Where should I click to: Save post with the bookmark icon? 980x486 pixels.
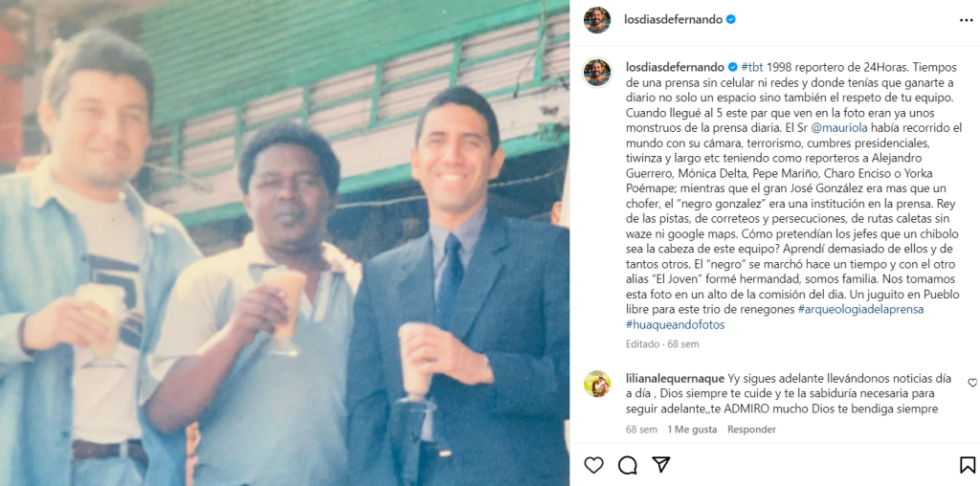pyautogui.click(x=967, y=465)
